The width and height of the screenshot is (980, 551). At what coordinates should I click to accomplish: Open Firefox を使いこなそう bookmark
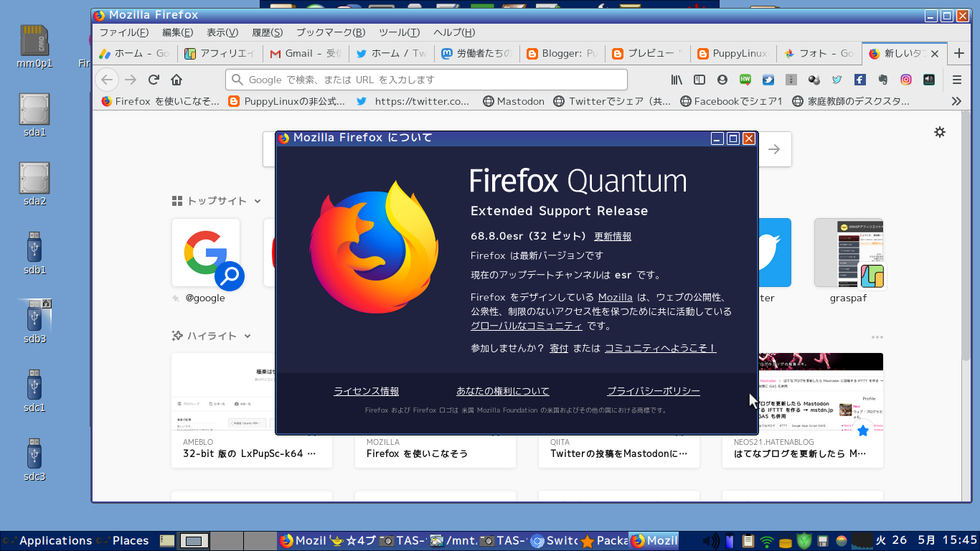[161, 102]
